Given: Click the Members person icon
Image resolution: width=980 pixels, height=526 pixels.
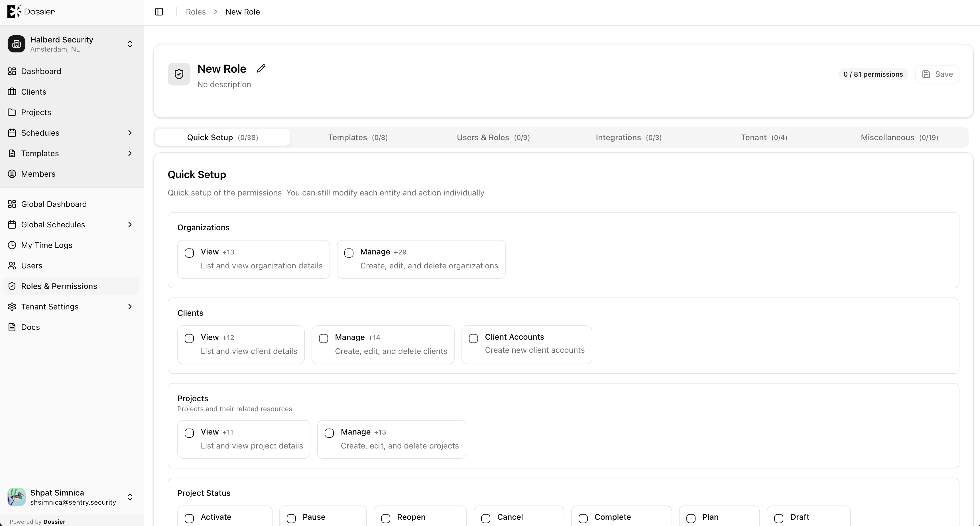Looking at the screenshot, I should tap(12, 174).
